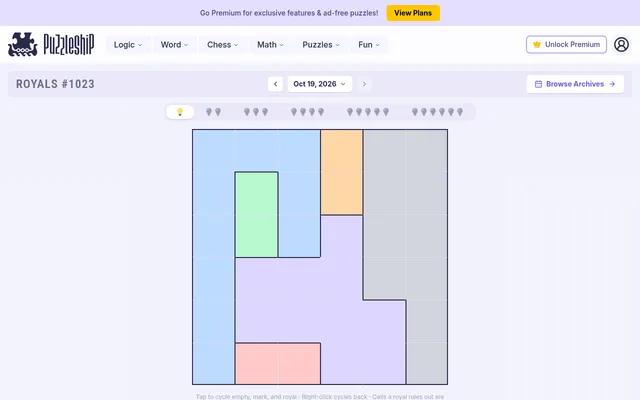The width and height of the screenshot is (640, 400).
Task: Expand the Logic menu
Action: (x=128, y=44)
